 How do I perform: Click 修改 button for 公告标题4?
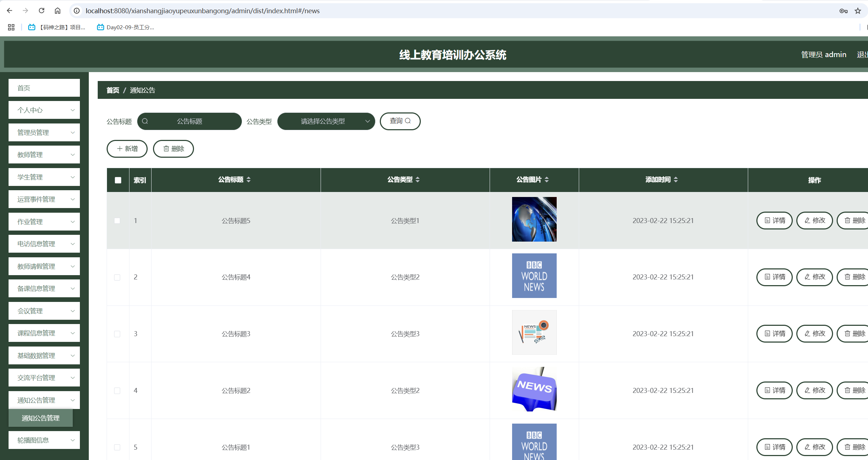pyautogui.click(x=815, y=277)
